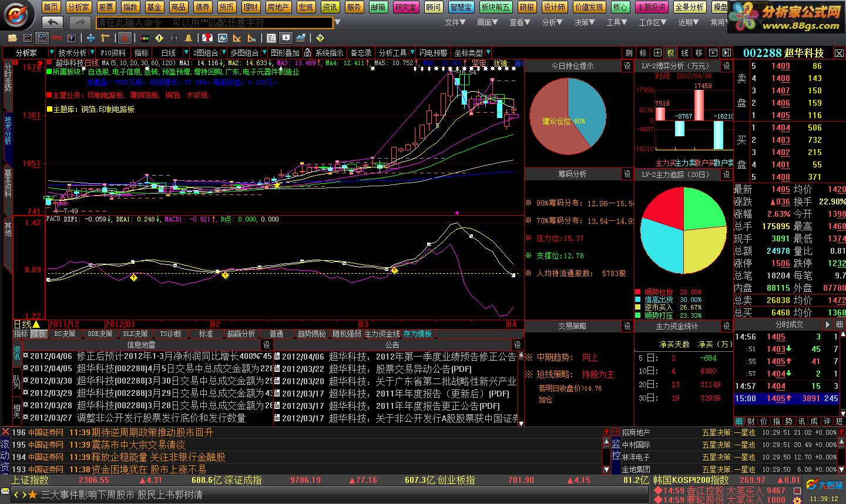Screen dimensions: 846x504
Task: Click the yellow 逆市买入 legend swatch
Action: pos(638,307)
